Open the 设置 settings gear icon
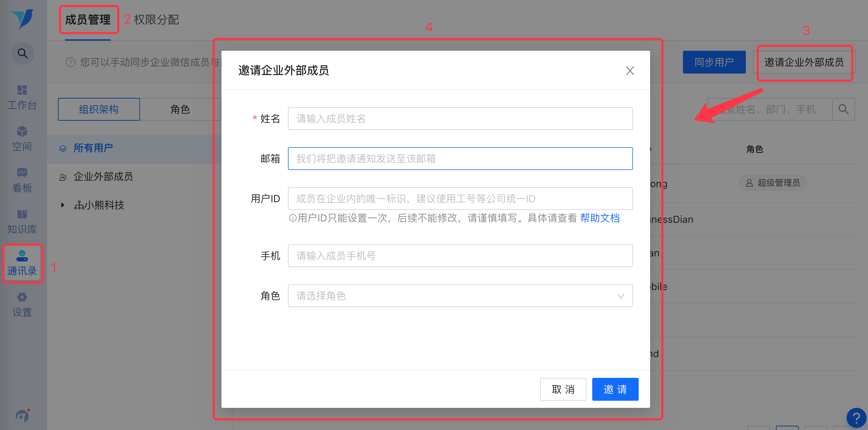This screenshot has width=868, height=430. [22, 304]
